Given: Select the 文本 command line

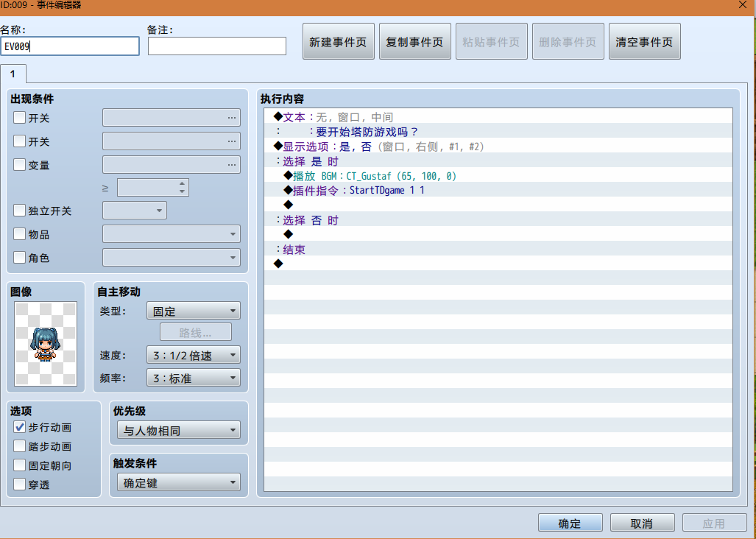Looking at the screenshot, I should tap(498, 117).
